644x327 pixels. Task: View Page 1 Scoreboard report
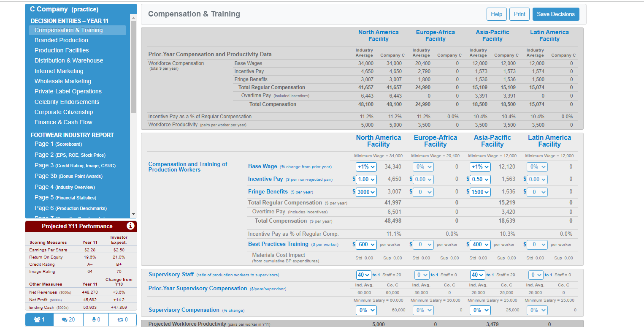tap(58, 144)
